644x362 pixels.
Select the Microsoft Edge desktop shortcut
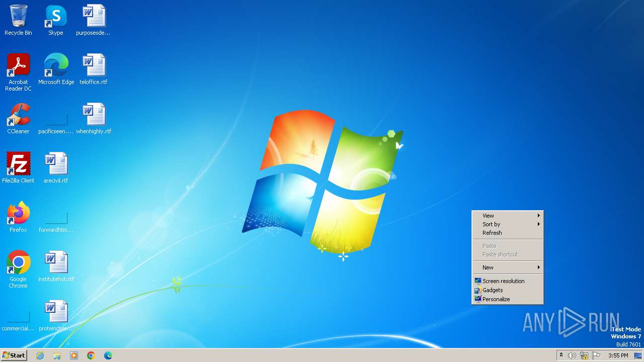click(x=56, y=69)
